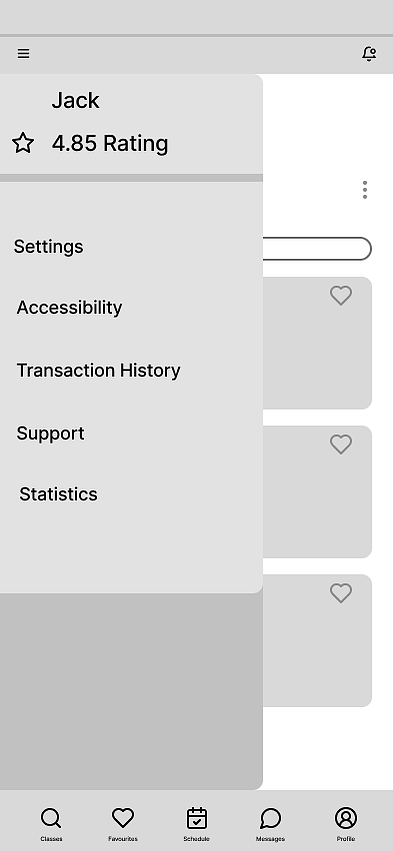Tap the user name Jack
The height and width of the screenshot is (851, 393).
click(75, 100)
